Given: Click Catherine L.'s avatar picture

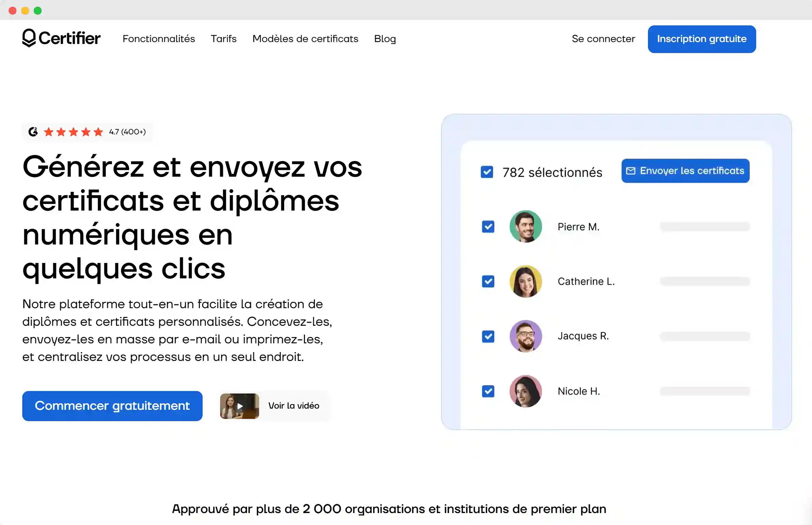Looking at the screenshot, I should click(526, 281).
